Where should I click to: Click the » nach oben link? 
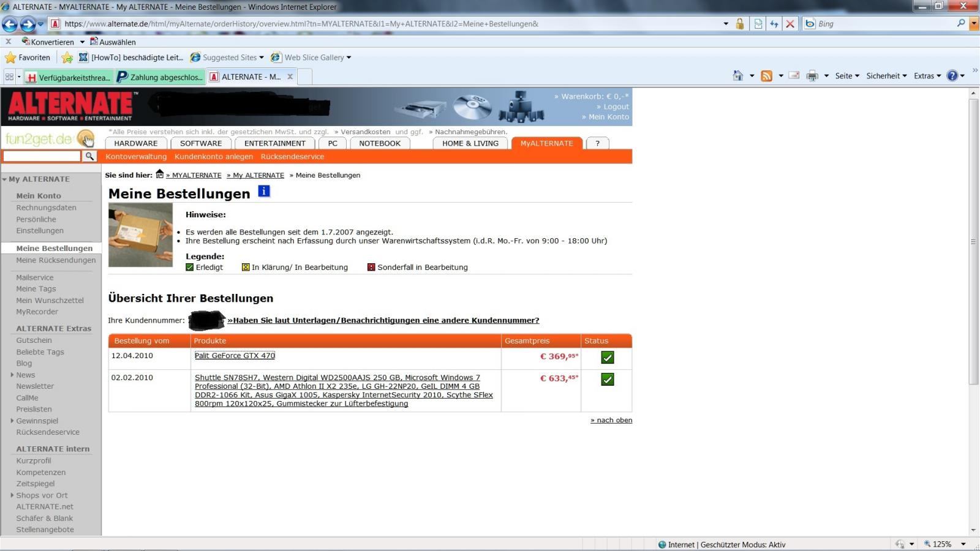pos(611,420)
